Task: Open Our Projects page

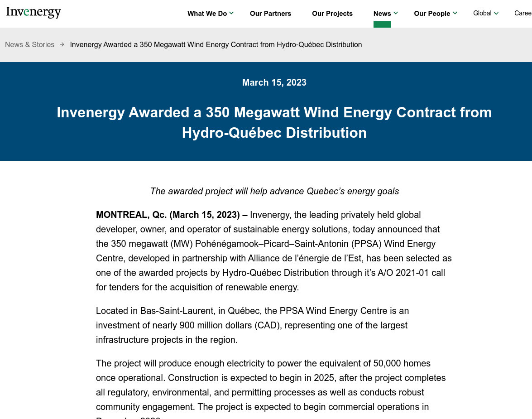Action: click(x=332, y=14)
